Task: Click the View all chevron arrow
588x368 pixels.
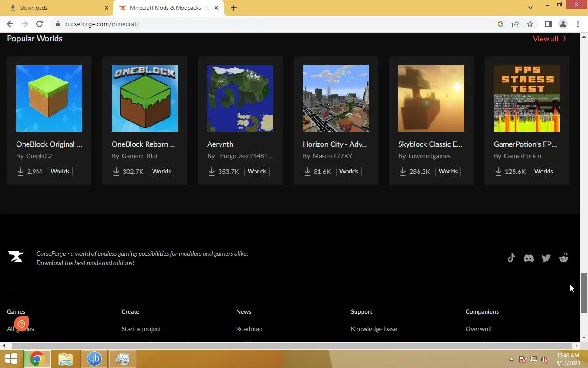Action: [x=565, y=39]
